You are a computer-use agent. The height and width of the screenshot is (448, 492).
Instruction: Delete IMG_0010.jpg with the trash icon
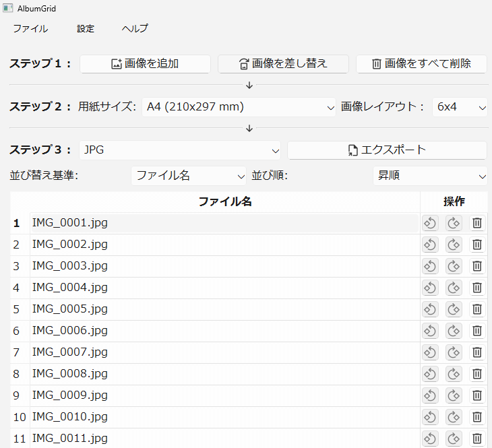(x=476, y=417)
